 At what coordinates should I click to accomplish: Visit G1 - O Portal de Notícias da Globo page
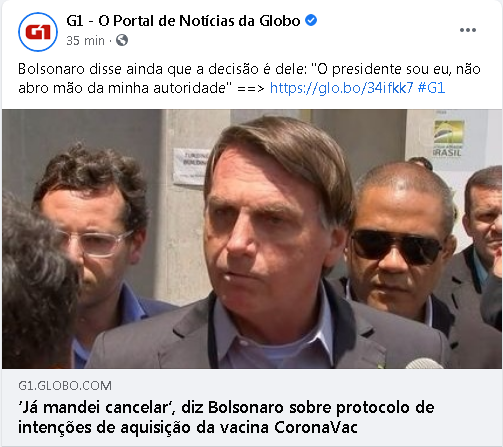[183, 21]
